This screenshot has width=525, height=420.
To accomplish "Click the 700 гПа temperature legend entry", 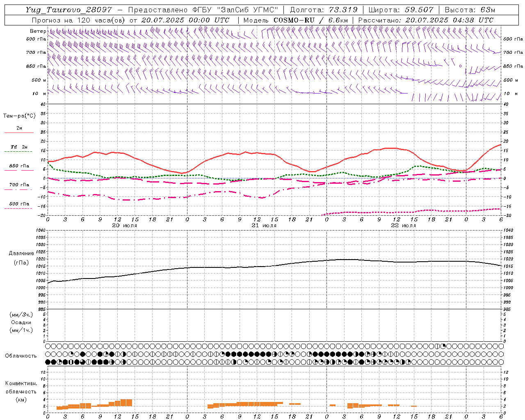I will pyautogui.click(x=19, y=185).
